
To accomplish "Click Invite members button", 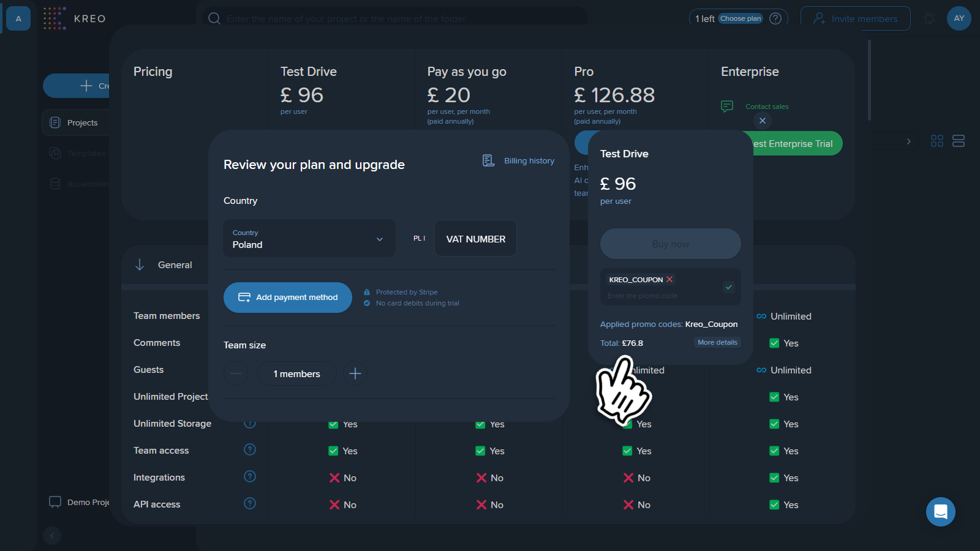I will (x=855, y=18).
